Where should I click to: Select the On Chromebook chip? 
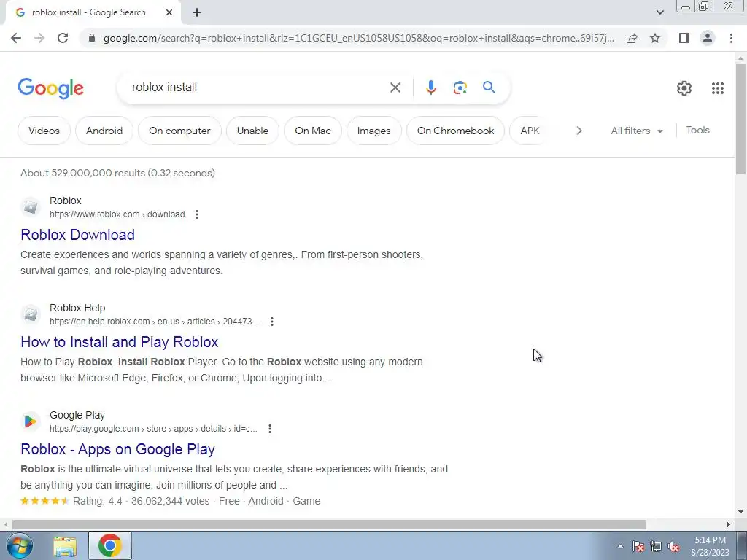tap(455, 131)
